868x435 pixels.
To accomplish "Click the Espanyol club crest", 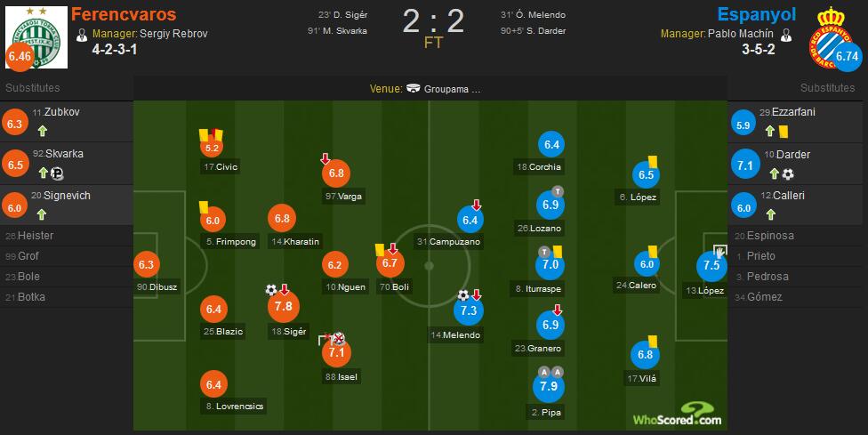I will click(x=831, y=37).
